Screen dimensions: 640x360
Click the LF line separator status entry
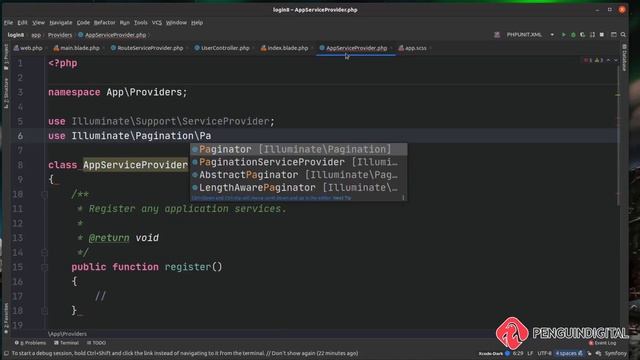(x=530, y=353)
